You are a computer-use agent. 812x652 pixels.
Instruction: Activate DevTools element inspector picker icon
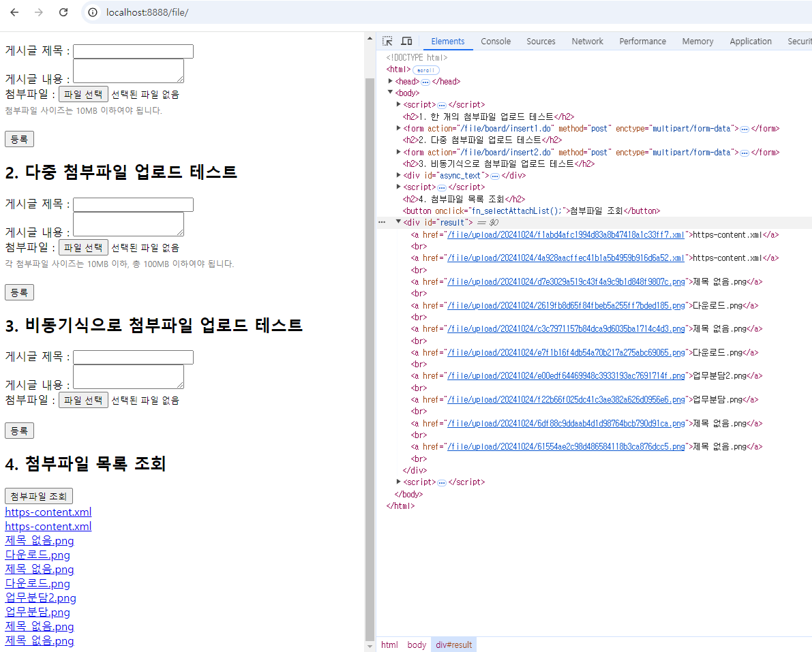(387, 42)
